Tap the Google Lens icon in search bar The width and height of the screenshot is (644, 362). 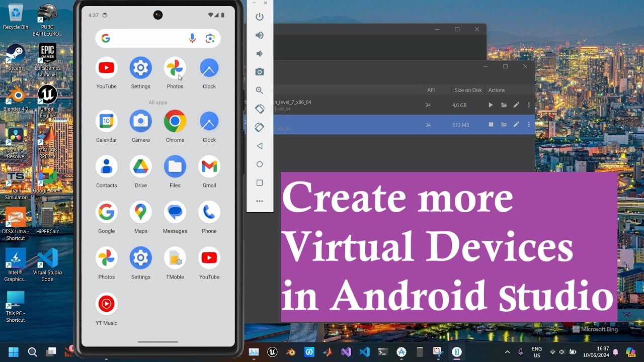pos(210,38)
